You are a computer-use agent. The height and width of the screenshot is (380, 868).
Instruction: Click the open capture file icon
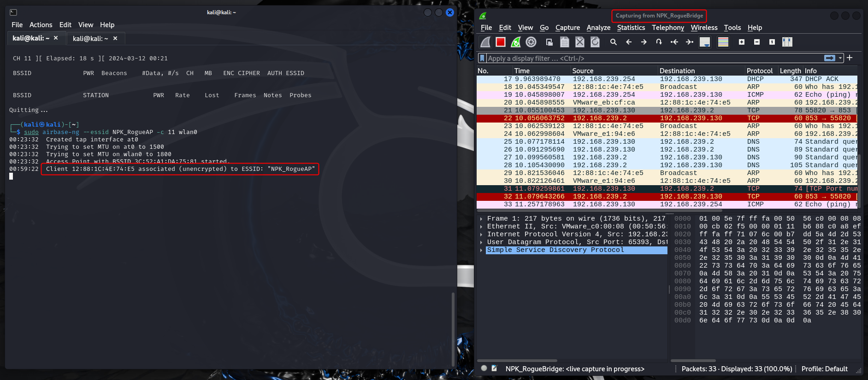click(x=549, y=42)
